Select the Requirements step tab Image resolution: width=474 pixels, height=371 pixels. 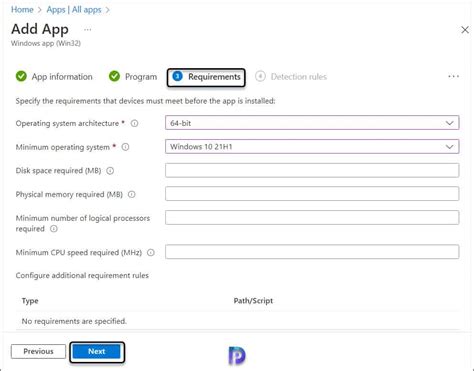(206, 77)
